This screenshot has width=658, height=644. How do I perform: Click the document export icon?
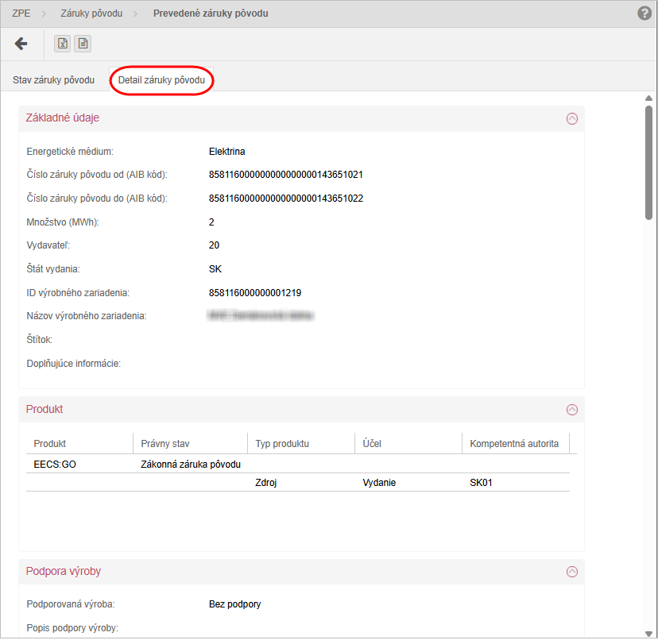(x=82, y=44)
